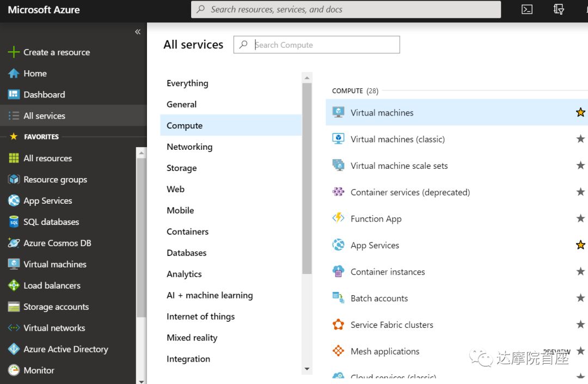Image resolution: width=588 pixels, height=384 pixels.
Task: Unfavorite App Services with its star
Action: [580, 245]
